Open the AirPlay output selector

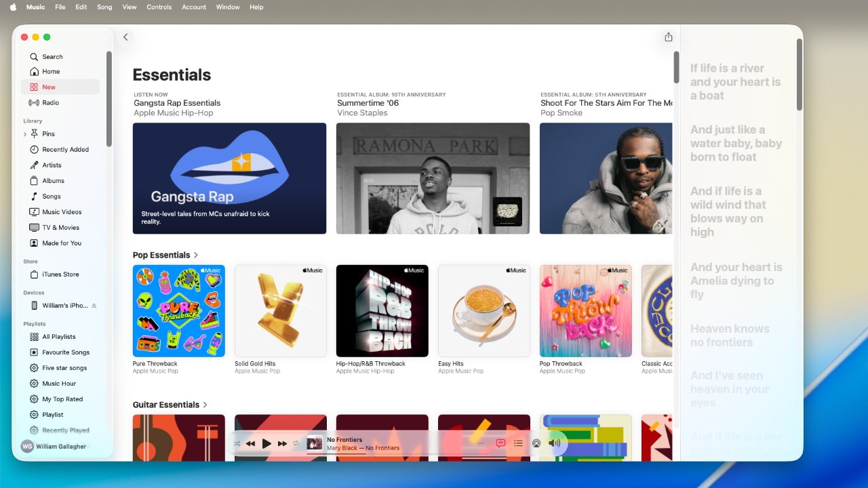[x=536, y=443]
